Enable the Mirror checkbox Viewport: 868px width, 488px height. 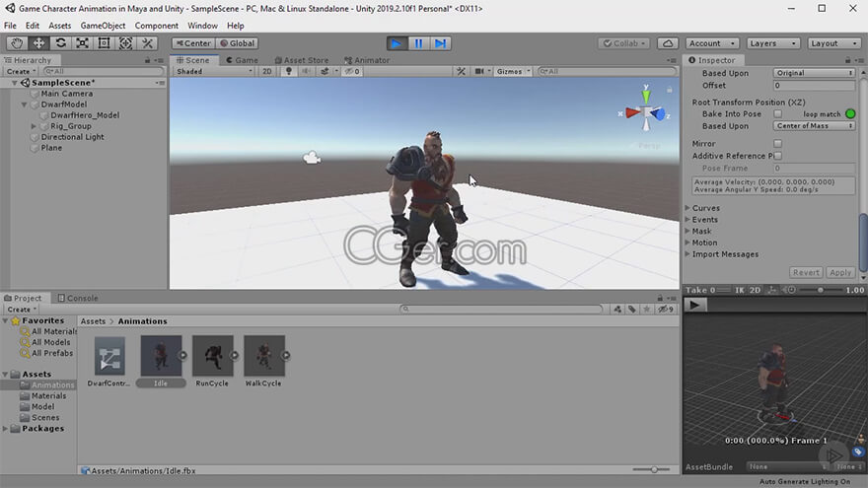(x=778, y=143)
